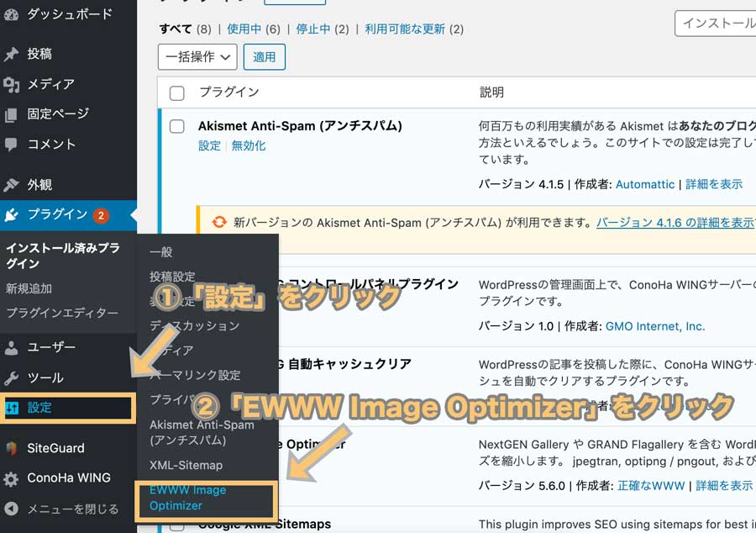
Task: Open パーマリンク設定 in the settings flyout
Action: pyautogui.click(x=195, y=375)
